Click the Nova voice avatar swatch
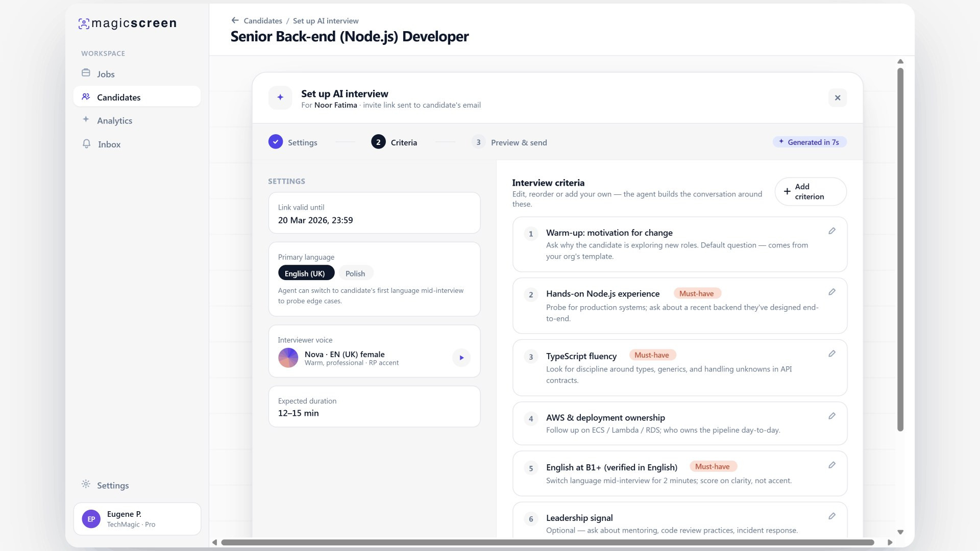 [x=288, y=358]
